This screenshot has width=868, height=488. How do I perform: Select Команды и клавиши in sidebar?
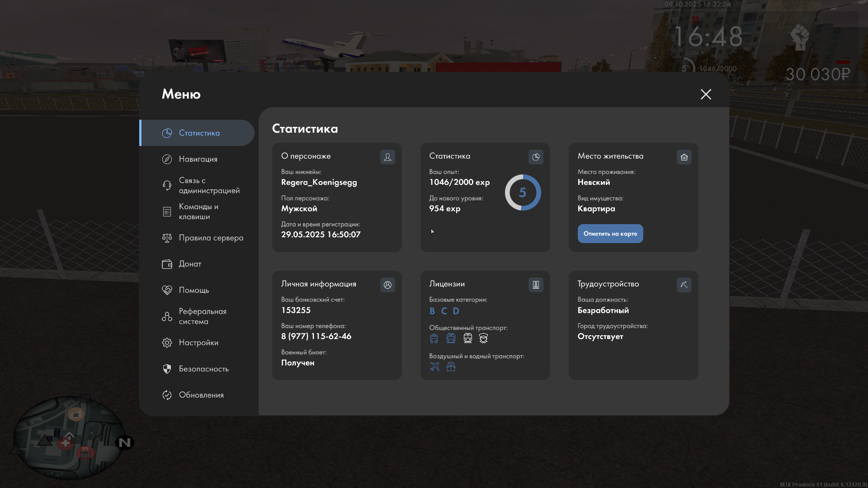(x=198, y=211)
